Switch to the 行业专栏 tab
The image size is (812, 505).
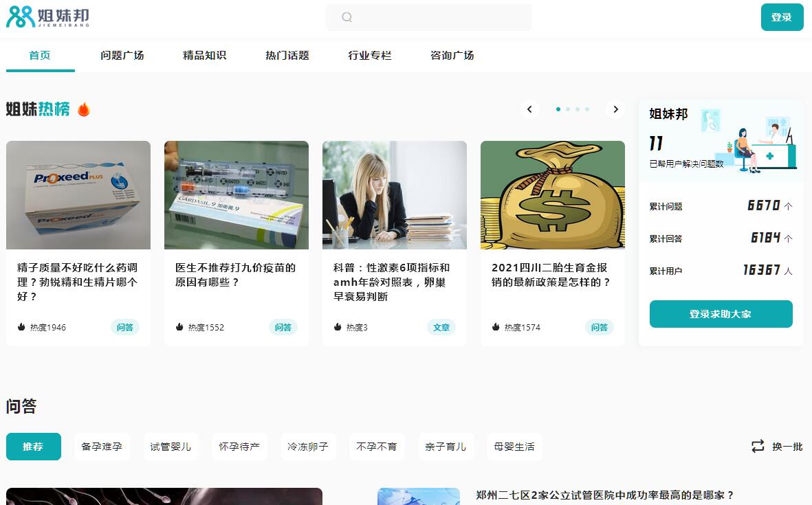(370, 56)
